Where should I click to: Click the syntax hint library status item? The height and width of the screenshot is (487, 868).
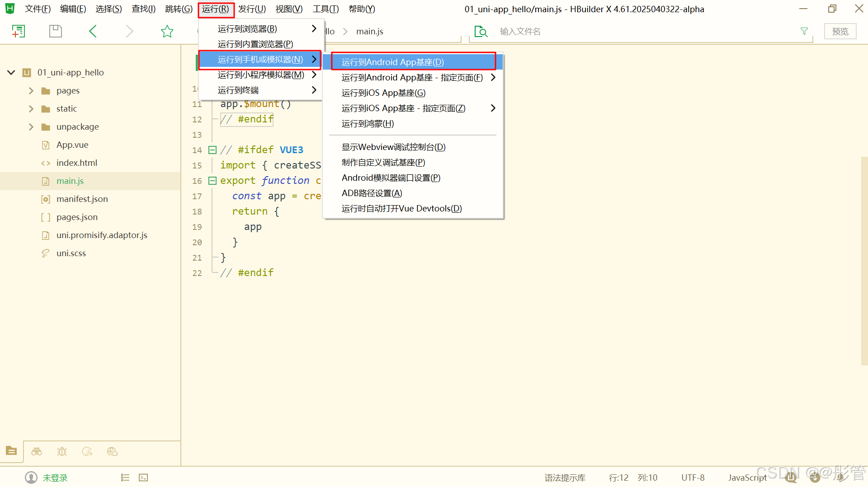[x=565, y=478]
